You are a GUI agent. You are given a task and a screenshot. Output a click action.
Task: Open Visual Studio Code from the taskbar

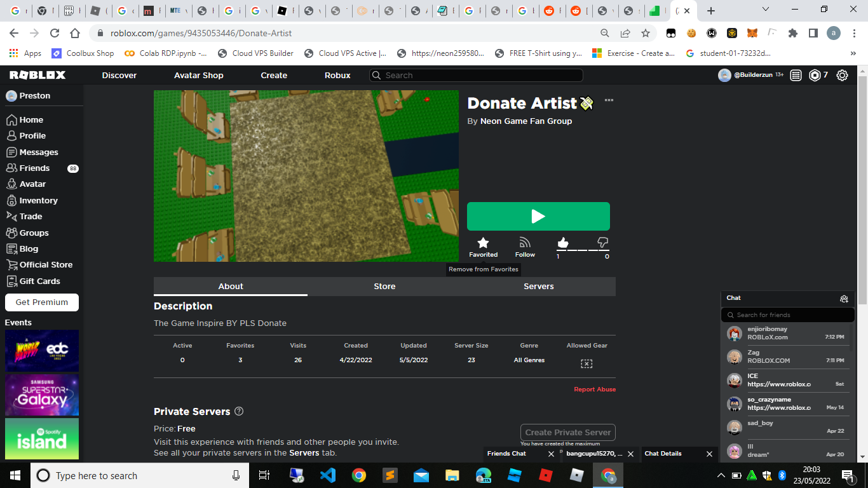[x=328, y=475]
